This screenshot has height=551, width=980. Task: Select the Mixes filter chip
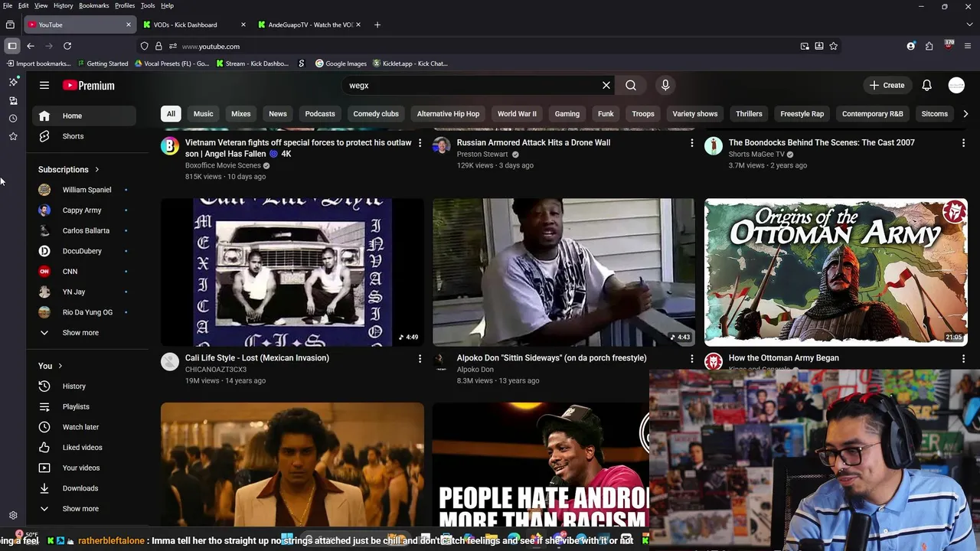[241, 114]
